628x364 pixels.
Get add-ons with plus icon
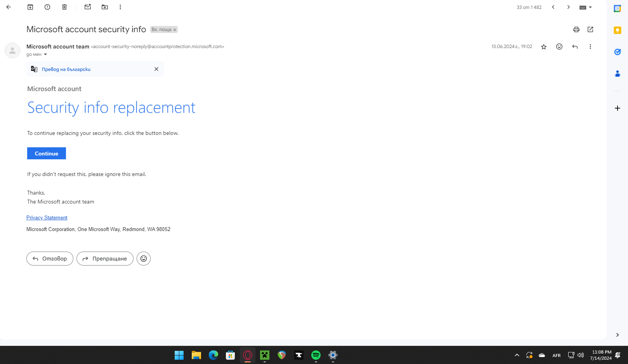tap(617, 108)
